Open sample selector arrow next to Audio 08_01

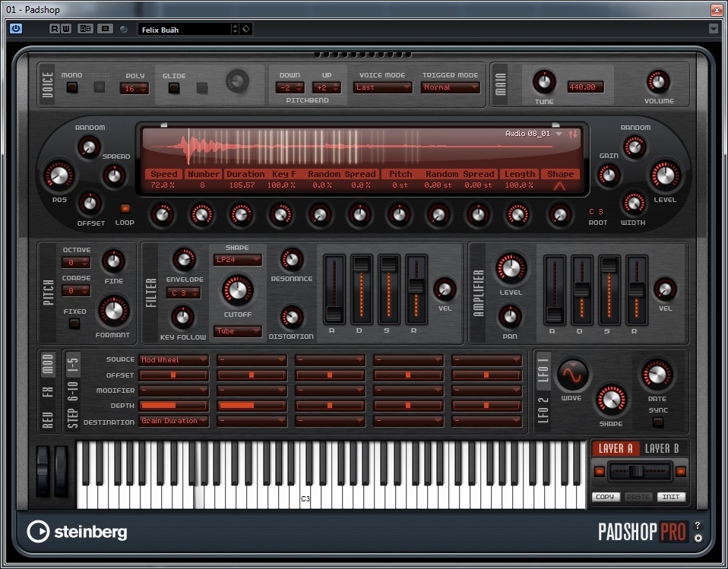pos(559,134)
